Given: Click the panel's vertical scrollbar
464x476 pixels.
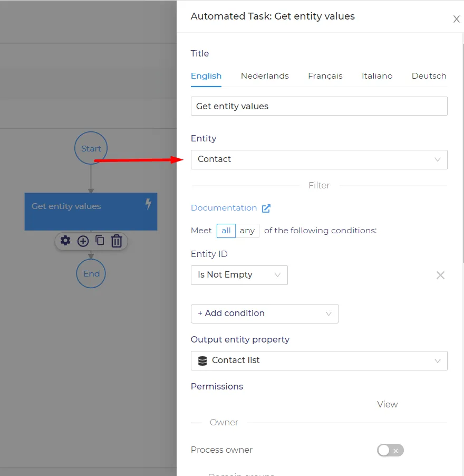Looking at the screenshot, I should 462,153.
